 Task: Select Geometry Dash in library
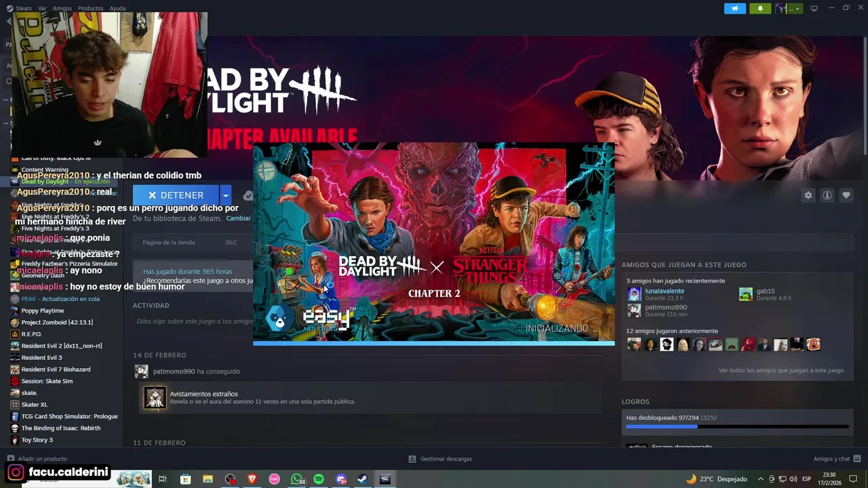[43, 276]
